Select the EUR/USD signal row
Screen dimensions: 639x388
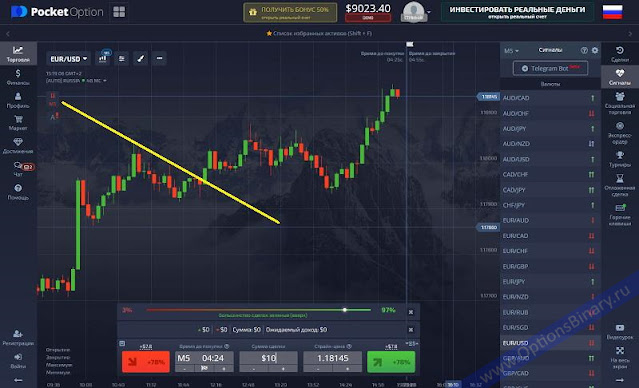[x=550, y=343]
